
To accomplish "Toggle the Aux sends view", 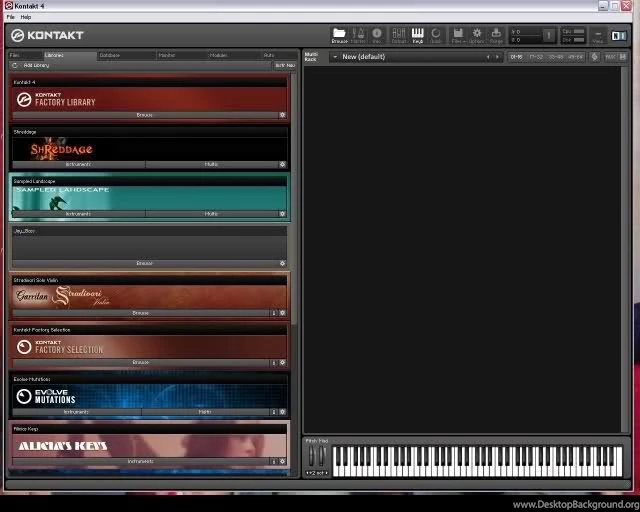I will coord(609,57).
